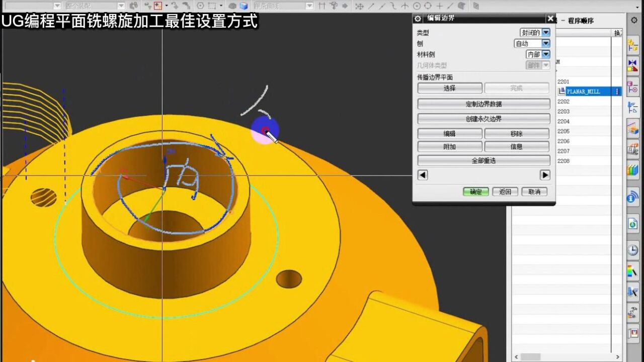The width and height of the screenshot is (644, 362).
Task: Click the gear icon in Edit Boundary dialog
Action: point(418,19)
